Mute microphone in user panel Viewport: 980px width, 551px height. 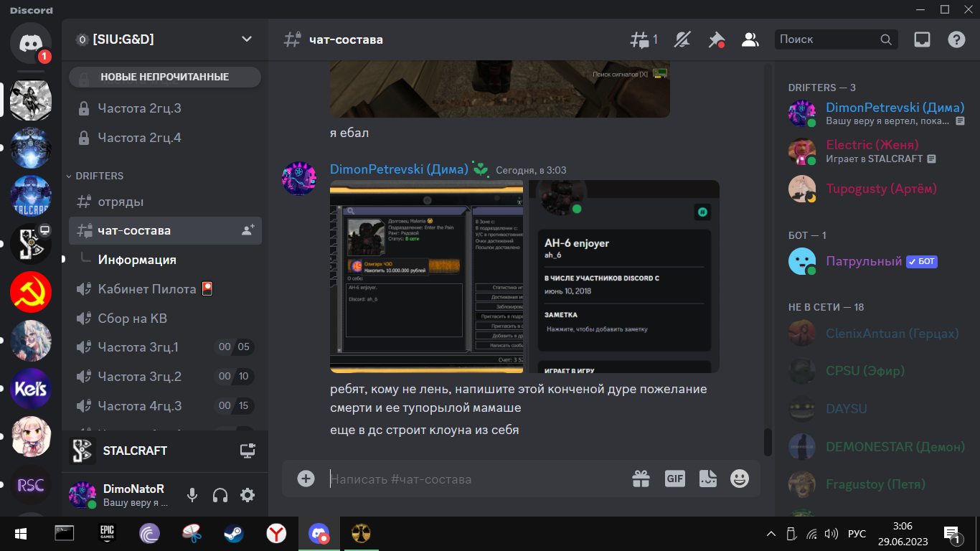tap(192, 495)
